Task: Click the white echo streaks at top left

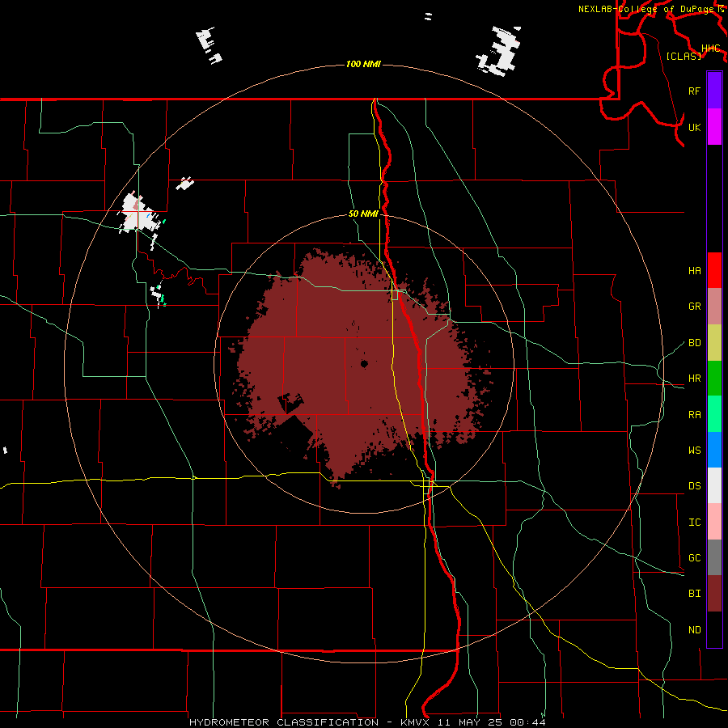Action: (x=209, y=45)
